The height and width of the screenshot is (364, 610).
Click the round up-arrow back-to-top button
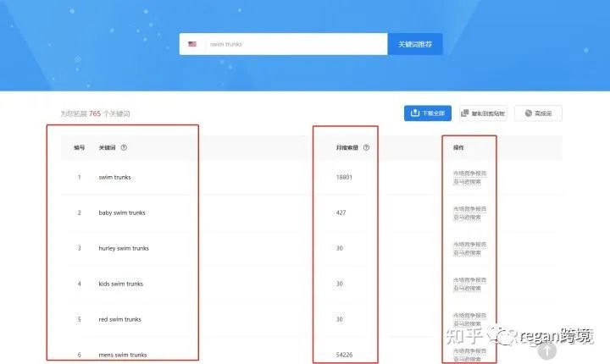[x=547, y=350]
